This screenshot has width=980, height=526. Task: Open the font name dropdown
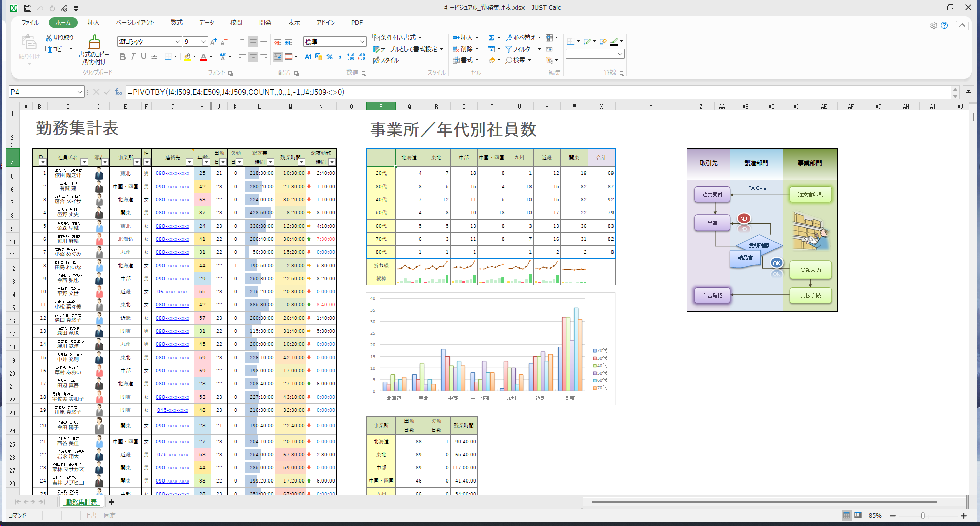pos(177,42)
